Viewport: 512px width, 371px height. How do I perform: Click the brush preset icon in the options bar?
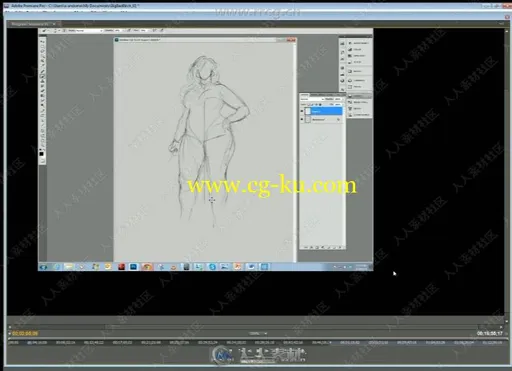pos(55,30)
